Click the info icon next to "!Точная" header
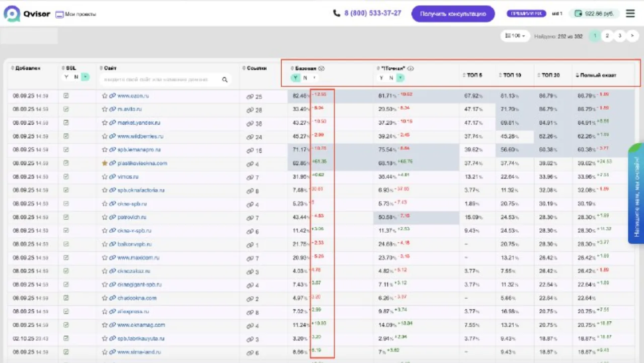Viewport: 644px width, 363px height. point(411,68)
